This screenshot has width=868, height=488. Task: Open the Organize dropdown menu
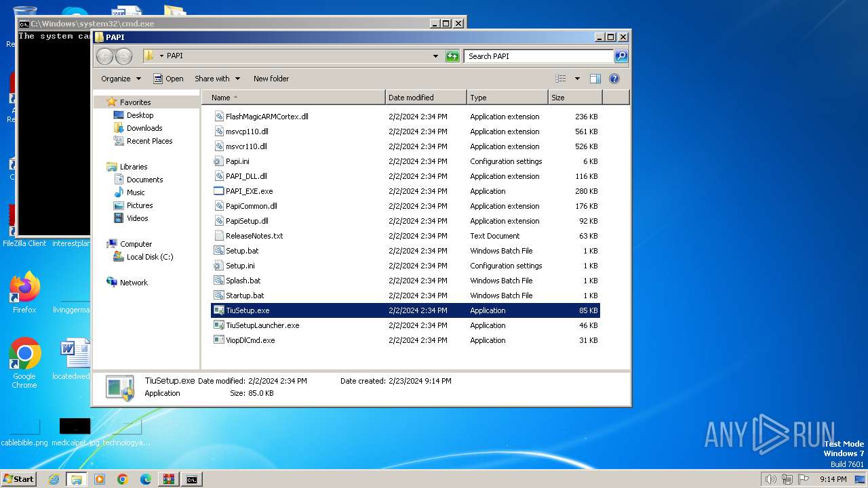tap(121, 79)
